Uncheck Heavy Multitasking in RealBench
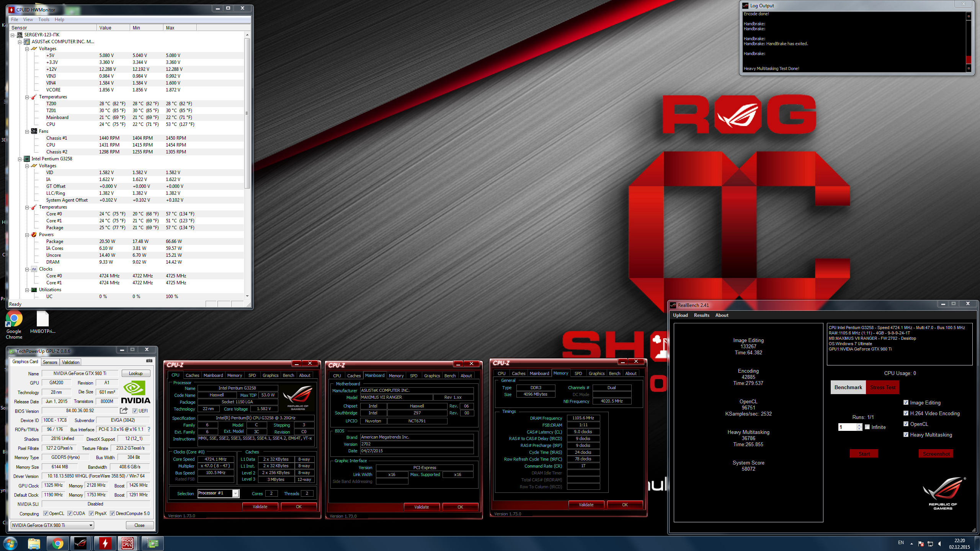Viewport: 980px width, 551px height. pyautogui.click(x=906, y=435)
